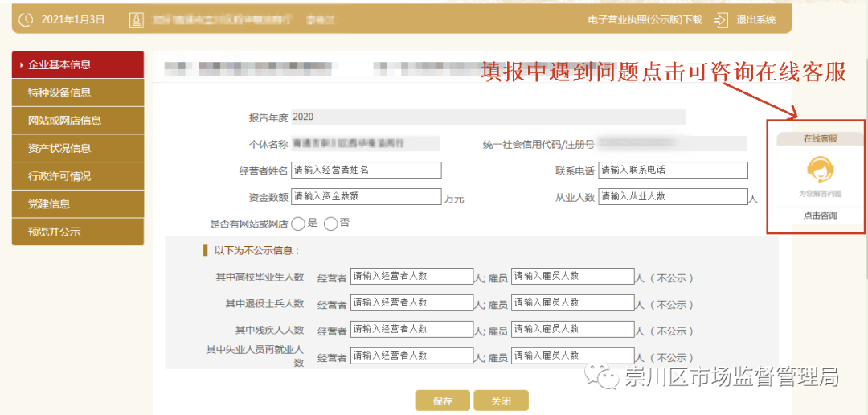Screen dimensions: 868x415
Task: Focus the 经营者姓名 input field
Action: tap(366, 171)
